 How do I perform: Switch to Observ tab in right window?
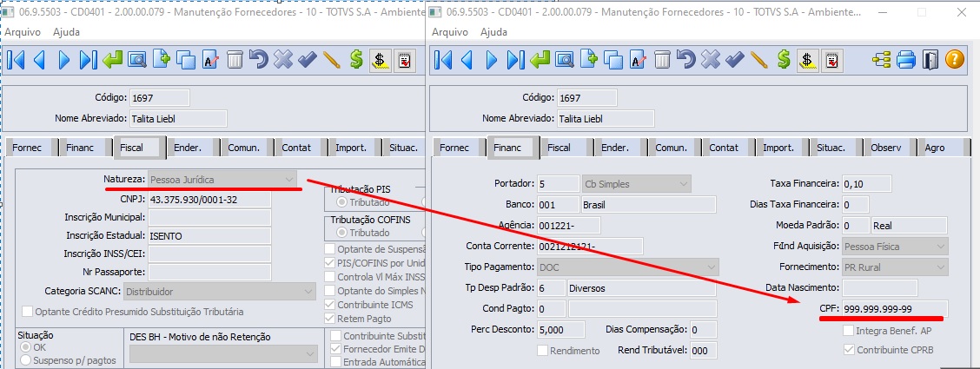[x=885, y=148]
